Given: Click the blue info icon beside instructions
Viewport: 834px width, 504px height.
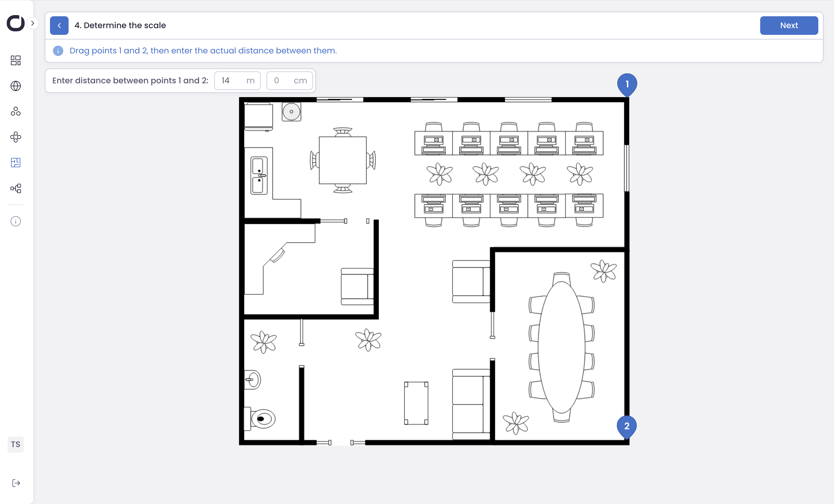Looking at the screenshot, I should (58, 51).
